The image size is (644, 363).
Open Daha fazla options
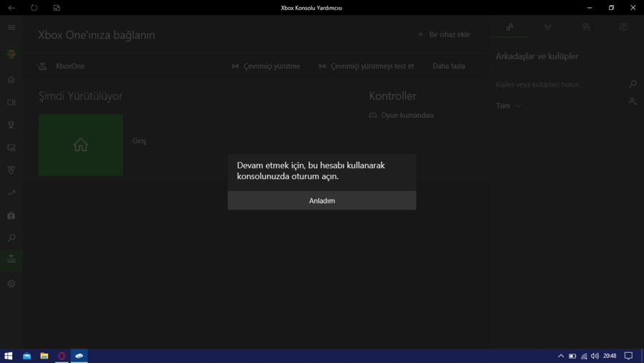coord(449,66)
